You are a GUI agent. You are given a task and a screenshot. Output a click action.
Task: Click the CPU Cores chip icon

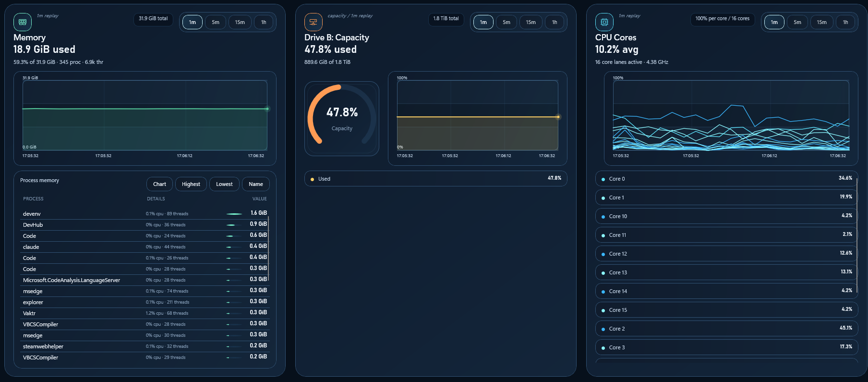click(604, 22)
